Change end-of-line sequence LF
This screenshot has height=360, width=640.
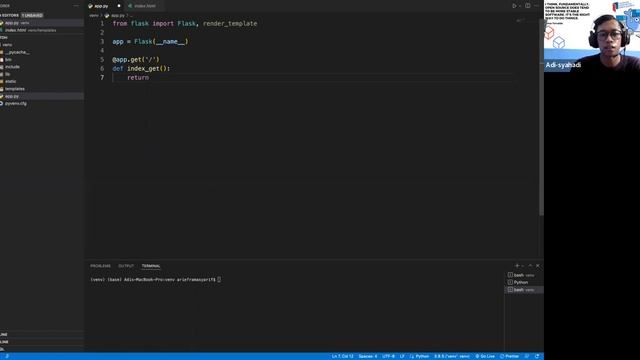point(402,356)
